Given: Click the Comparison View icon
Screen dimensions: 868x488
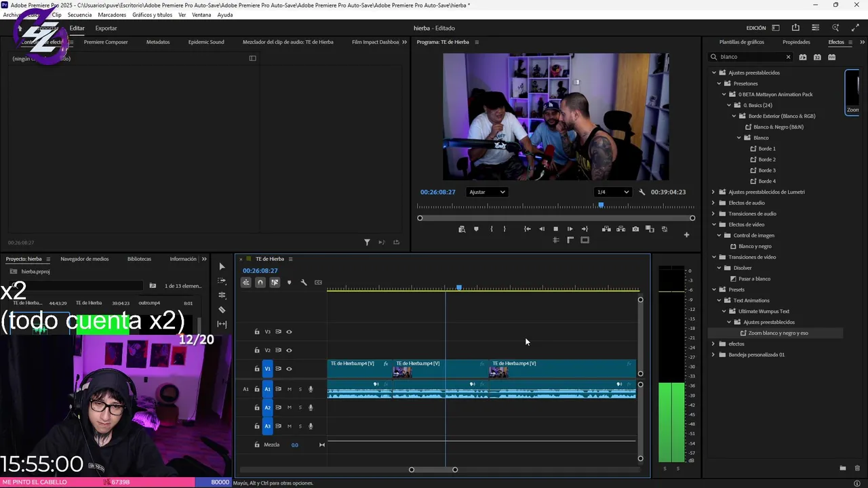Looking at the screenshot, I should pyautogui.click(x=650, y=229).
